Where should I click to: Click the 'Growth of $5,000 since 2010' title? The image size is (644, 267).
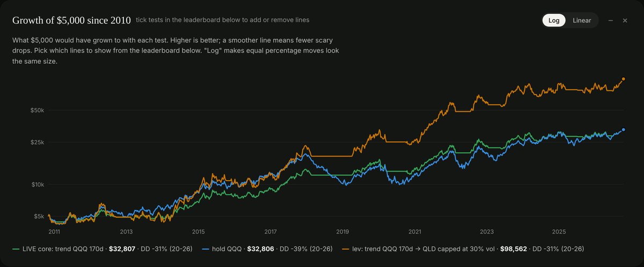71,20
